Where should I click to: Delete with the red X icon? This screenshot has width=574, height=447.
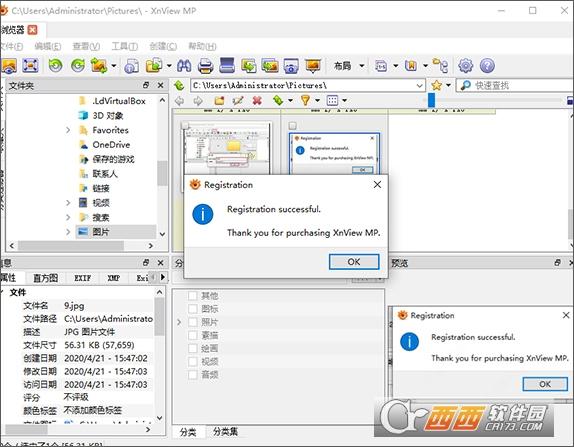257,100
